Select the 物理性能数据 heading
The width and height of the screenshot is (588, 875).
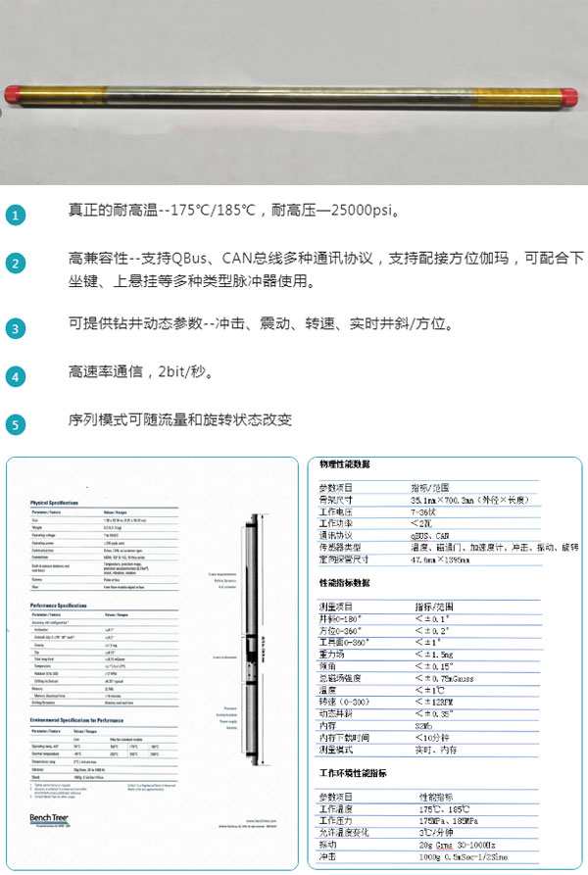click(345, 463)
